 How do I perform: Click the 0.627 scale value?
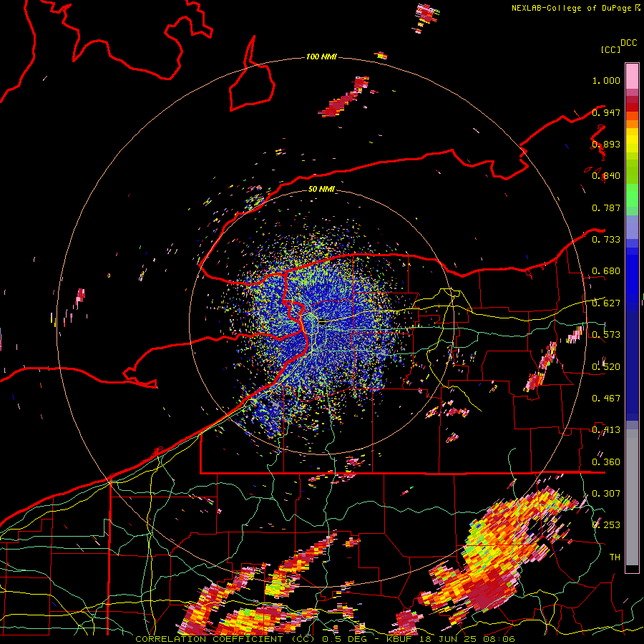click(x=606, y=303)
